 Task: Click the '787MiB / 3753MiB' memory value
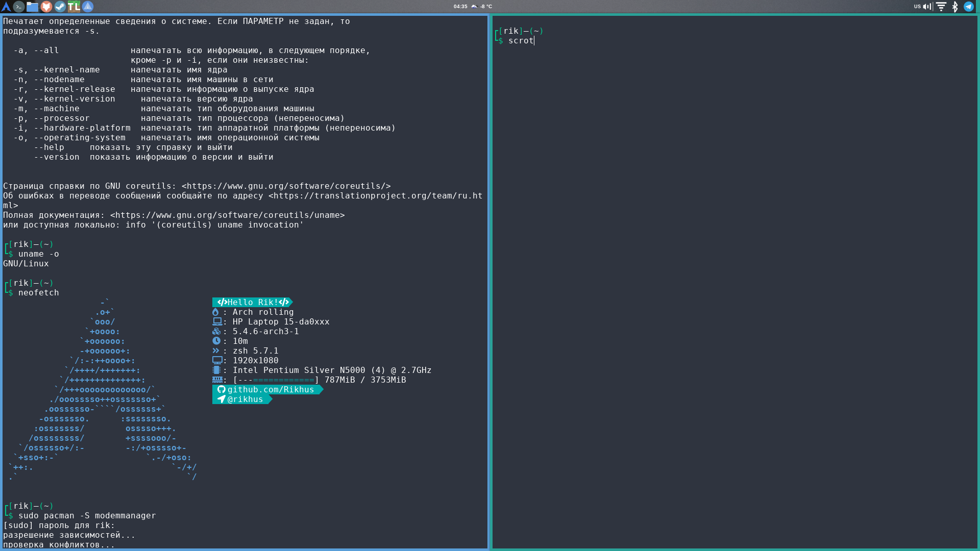pos(365,380)
